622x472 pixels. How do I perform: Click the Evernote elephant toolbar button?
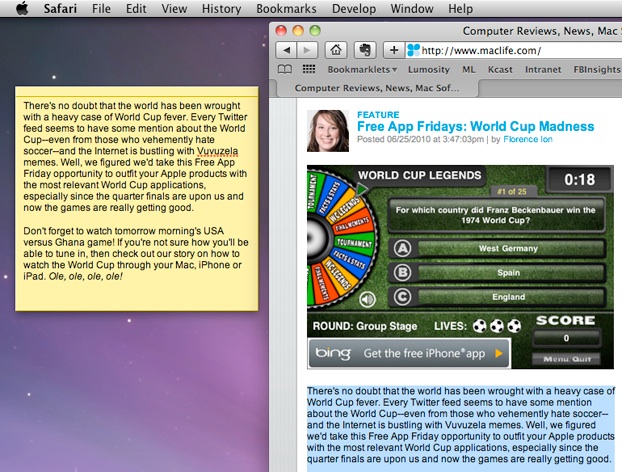(365, 50)
